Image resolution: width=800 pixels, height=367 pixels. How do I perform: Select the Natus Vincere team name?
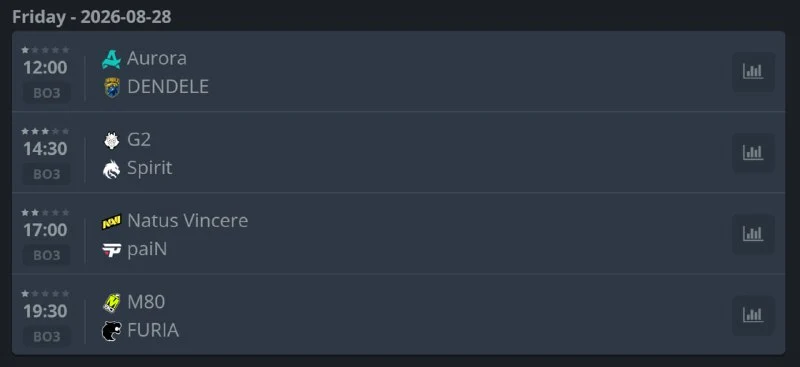[187, 221]
